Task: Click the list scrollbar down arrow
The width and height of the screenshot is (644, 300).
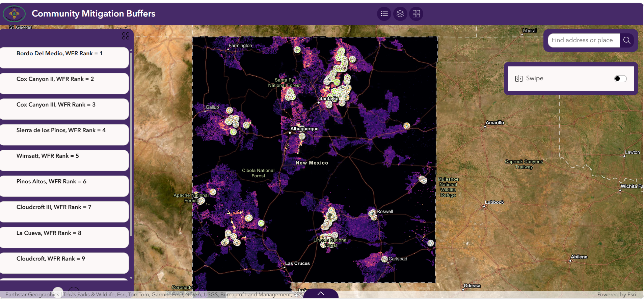Action: point(131,278)
